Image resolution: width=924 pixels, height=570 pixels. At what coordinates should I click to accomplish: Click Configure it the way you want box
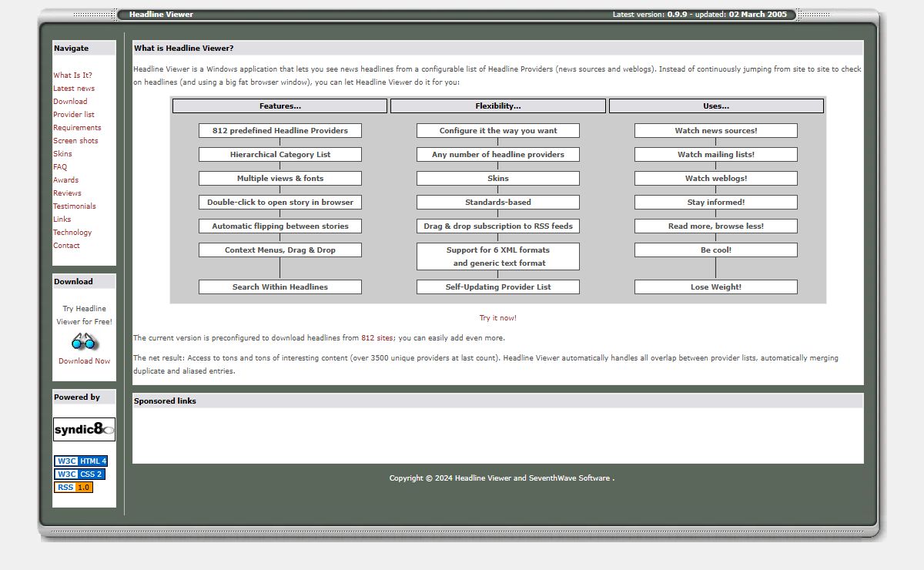pyautogui.click(x=498, y=131)
